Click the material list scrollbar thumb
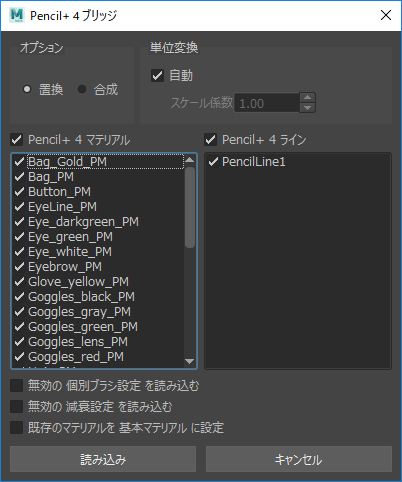 [190, 207]
